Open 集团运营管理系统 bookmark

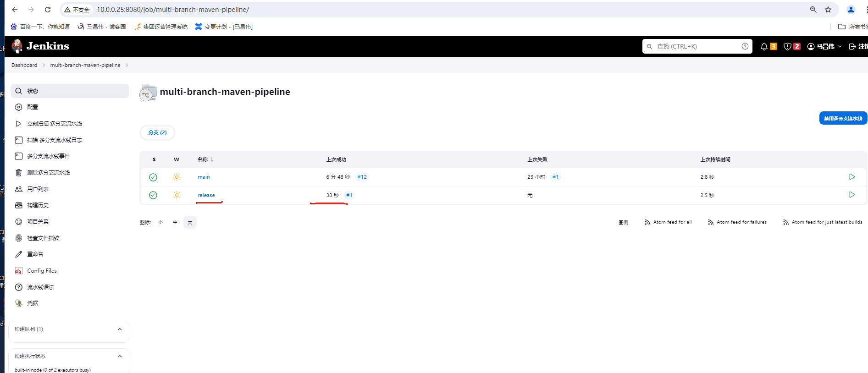[x=161, y=27]
